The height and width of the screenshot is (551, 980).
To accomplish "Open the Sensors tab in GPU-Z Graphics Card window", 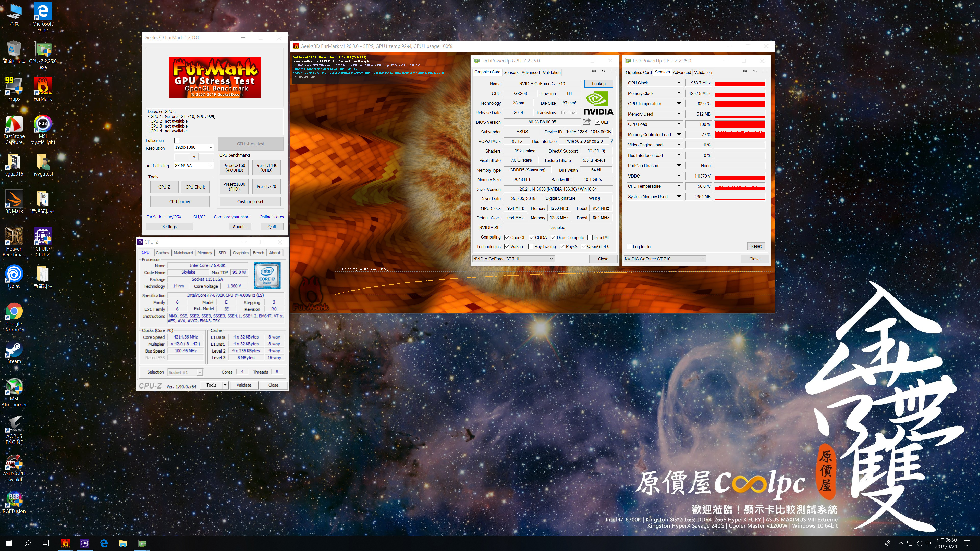I will coord(510,72).
